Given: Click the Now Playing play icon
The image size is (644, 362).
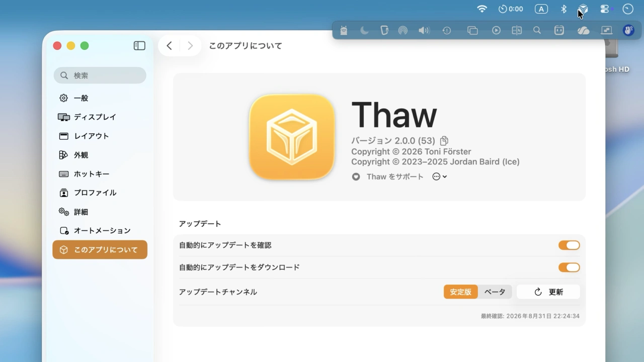Looking at the screenshot, I should 496,30.
